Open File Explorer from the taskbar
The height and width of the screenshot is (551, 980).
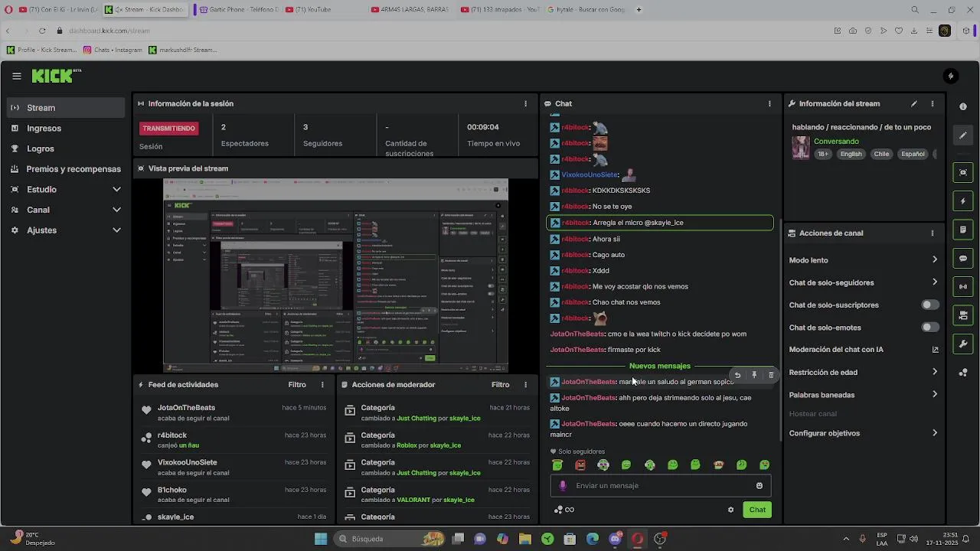click(525, 539)
